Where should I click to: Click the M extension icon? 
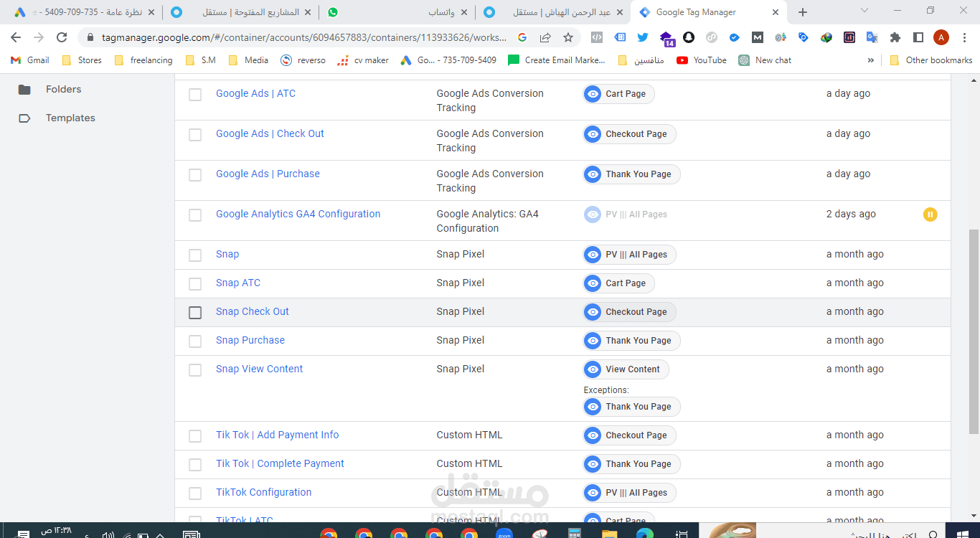pos(758,37)
